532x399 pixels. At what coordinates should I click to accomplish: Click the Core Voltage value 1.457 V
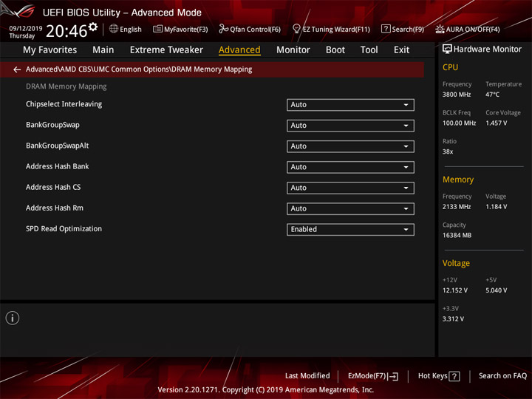pos(496,123)
